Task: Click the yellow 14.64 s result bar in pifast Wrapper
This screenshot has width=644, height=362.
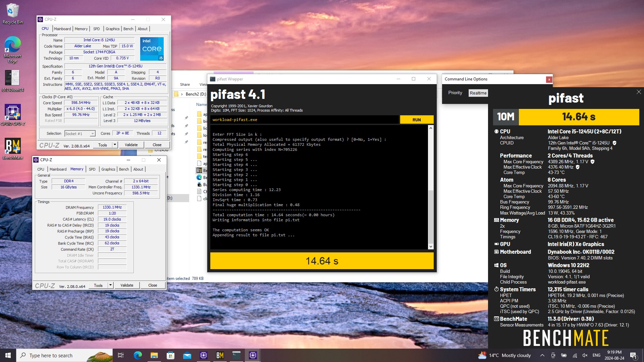Action: click(322, 261)
